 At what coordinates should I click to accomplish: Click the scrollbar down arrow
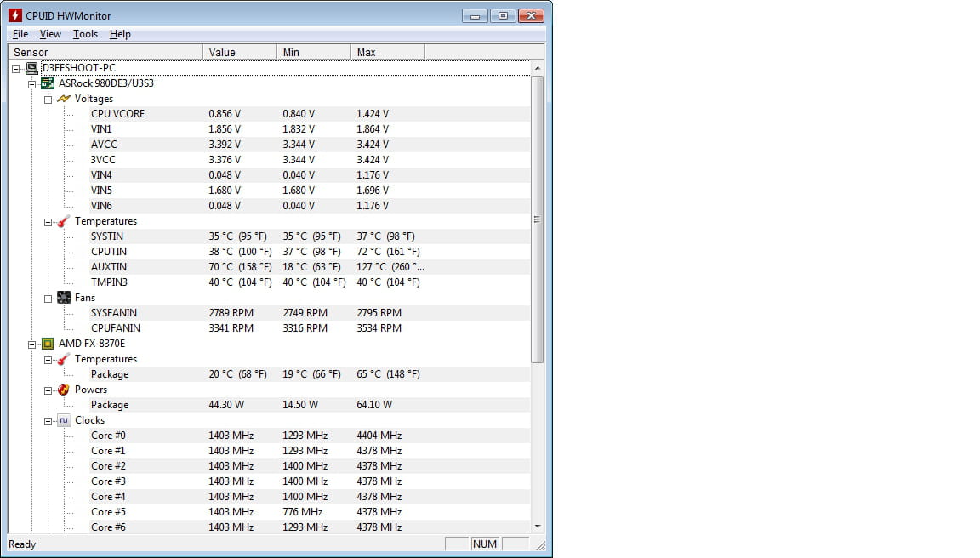pyautogui.click(x=538, y=527)
